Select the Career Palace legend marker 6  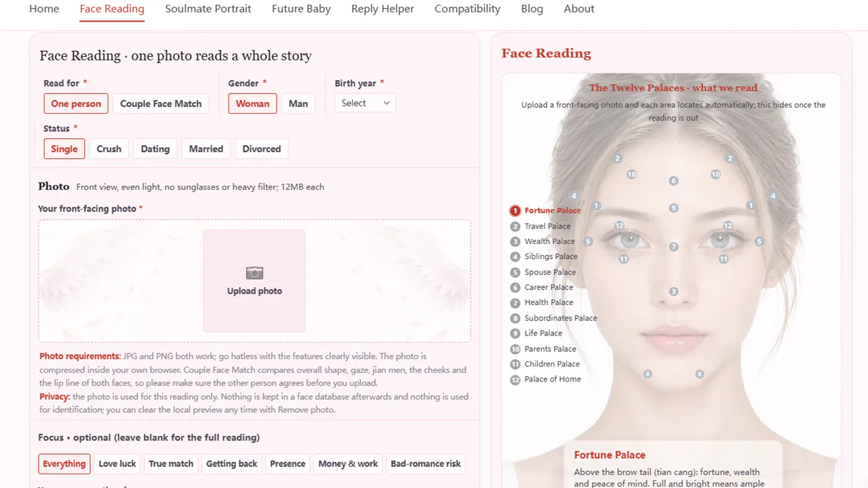(x=515, y=287)
